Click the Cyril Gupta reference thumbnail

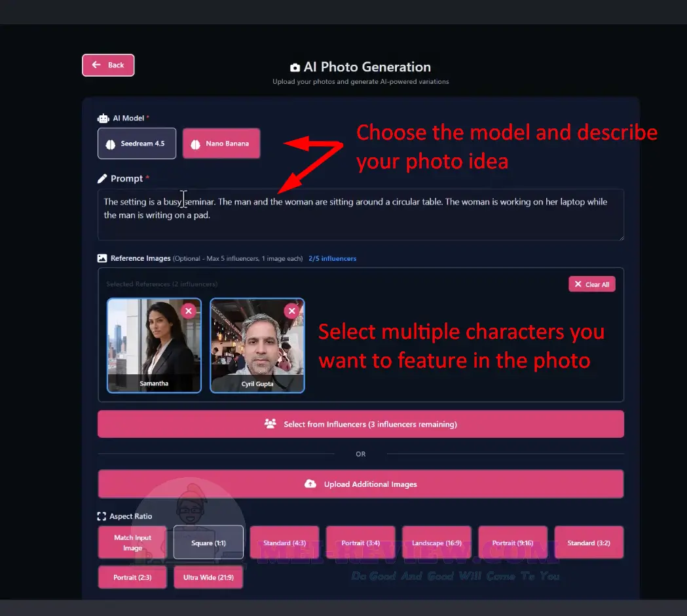[257, 345]
